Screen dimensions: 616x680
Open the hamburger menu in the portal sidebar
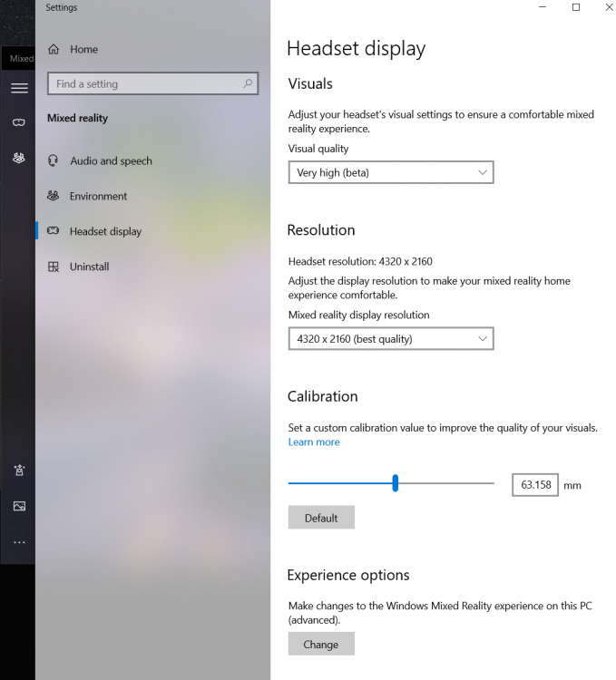[19, 88]
